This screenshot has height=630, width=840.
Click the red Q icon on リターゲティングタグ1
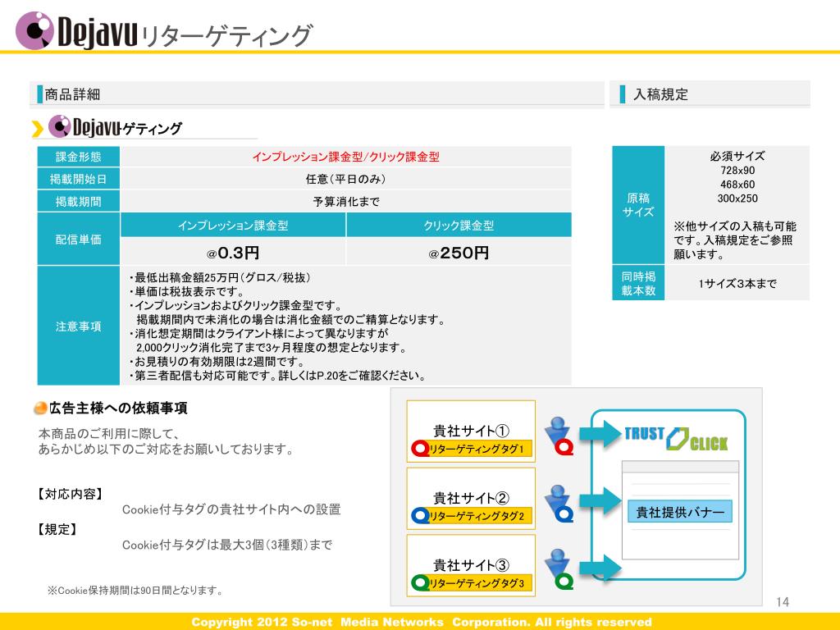(420, 449)
